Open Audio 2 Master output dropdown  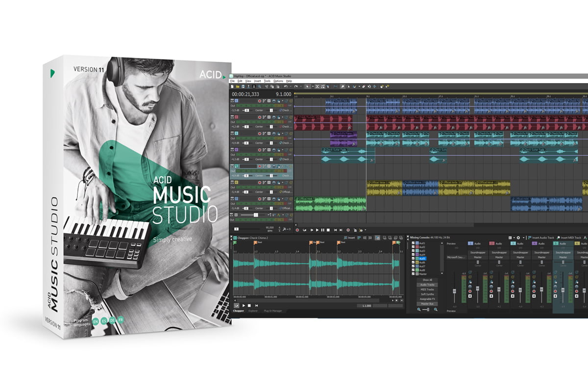499,257
